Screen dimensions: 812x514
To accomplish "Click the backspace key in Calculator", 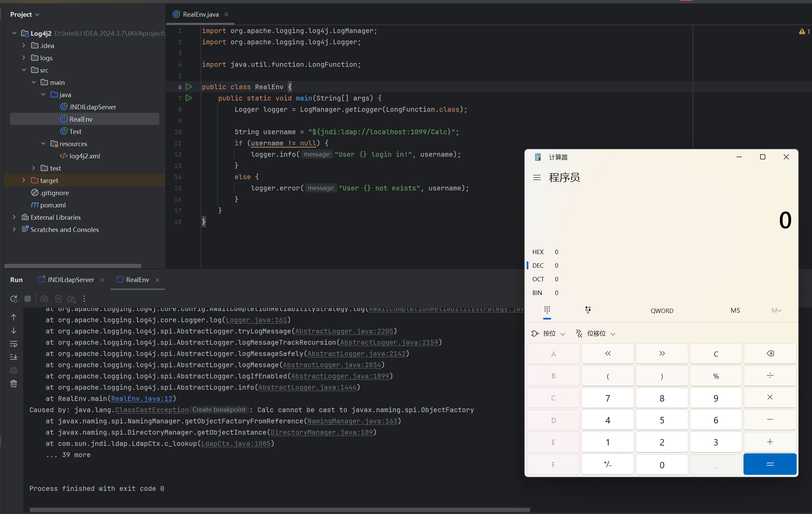I will pos(770,354).
